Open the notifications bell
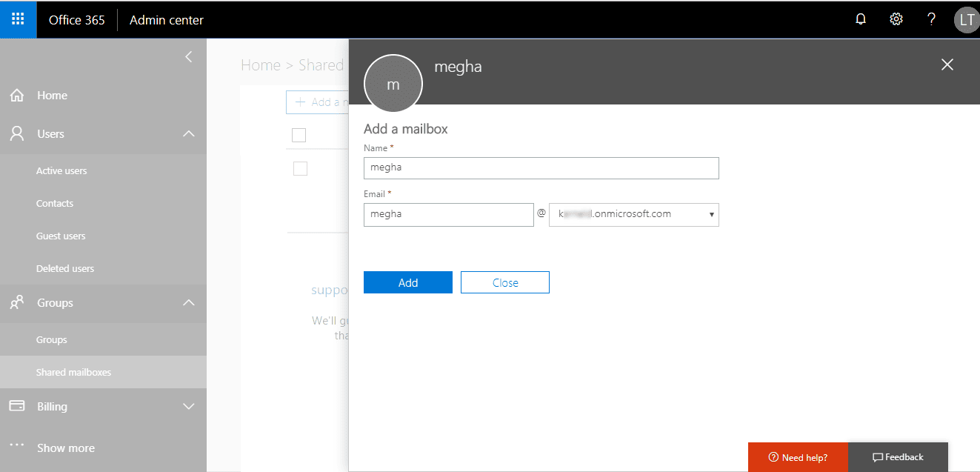This screenshot has height=472, width=980. (x=861, y=20)
